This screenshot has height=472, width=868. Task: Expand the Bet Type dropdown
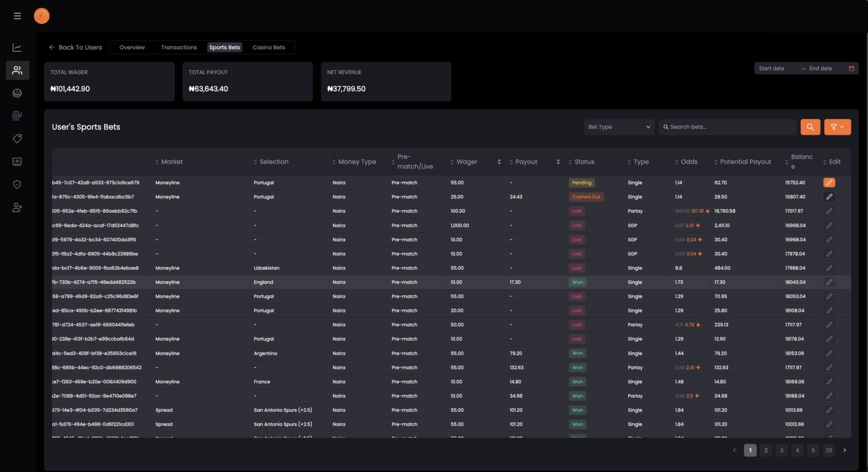pos(619,127)
